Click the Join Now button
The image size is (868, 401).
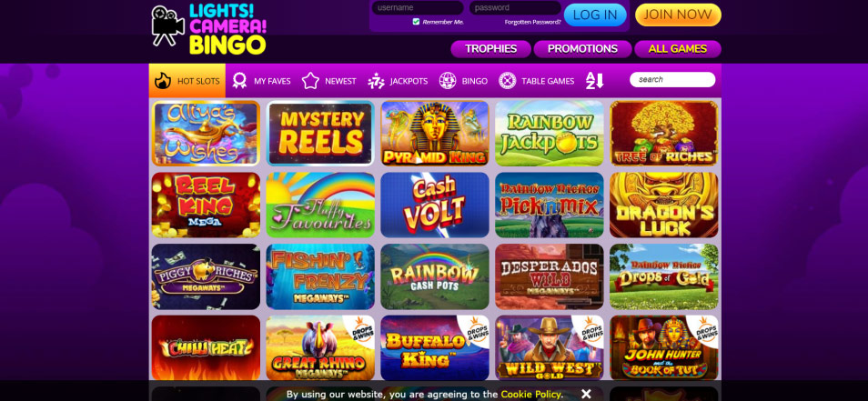[678, 15]
